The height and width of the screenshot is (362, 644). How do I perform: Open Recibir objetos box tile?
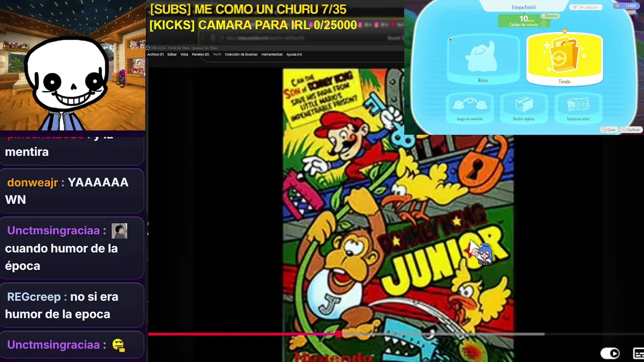(x=524, y=108)
